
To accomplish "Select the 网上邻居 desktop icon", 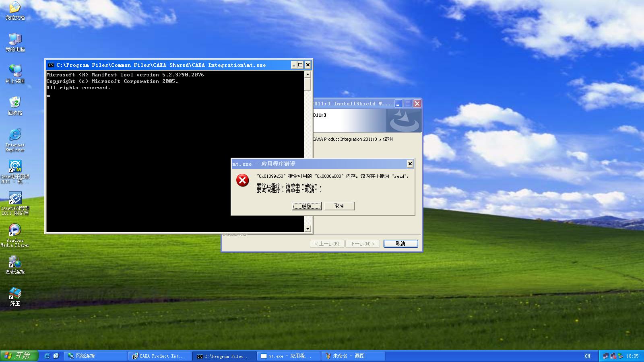I will (15, 74).
